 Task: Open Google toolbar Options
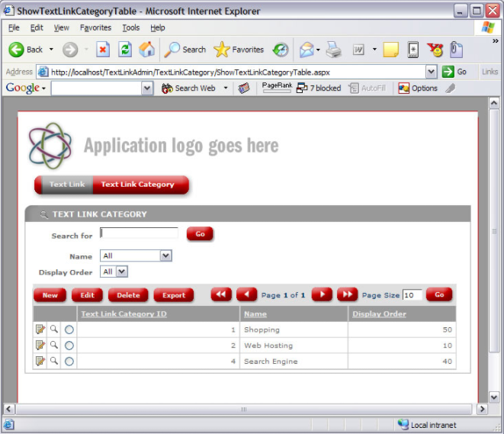click(x=418, y=88)
